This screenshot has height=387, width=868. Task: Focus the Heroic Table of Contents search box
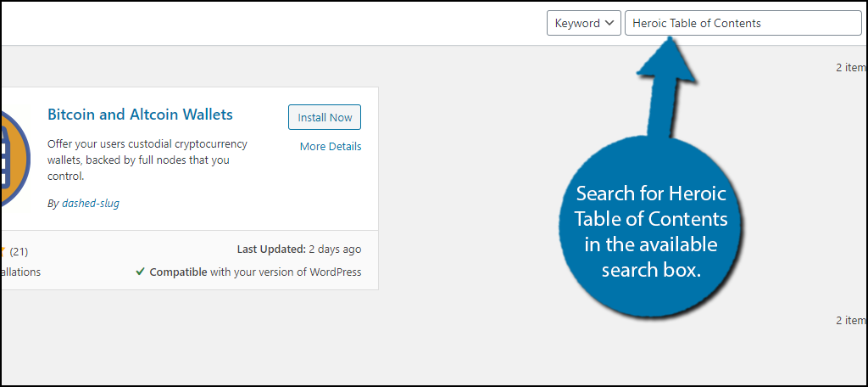tap(743, 23)
